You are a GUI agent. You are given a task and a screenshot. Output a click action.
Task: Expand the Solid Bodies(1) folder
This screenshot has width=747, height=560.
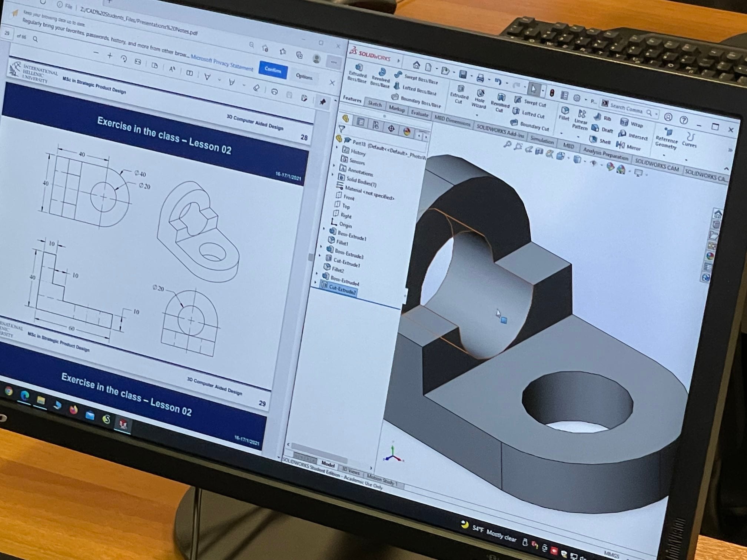tap(332, 174)
